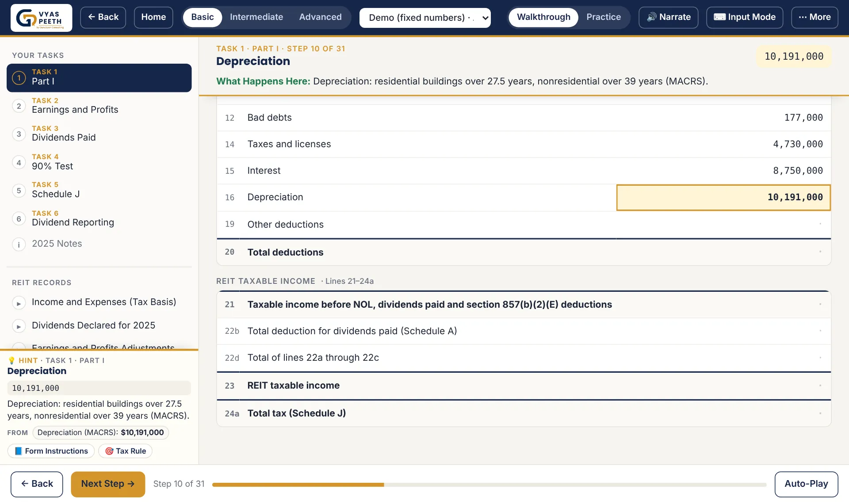Click the Bad debts 177,000 amount
The height and width of the screenshot is (504, 849).
[x=803, y=118]
